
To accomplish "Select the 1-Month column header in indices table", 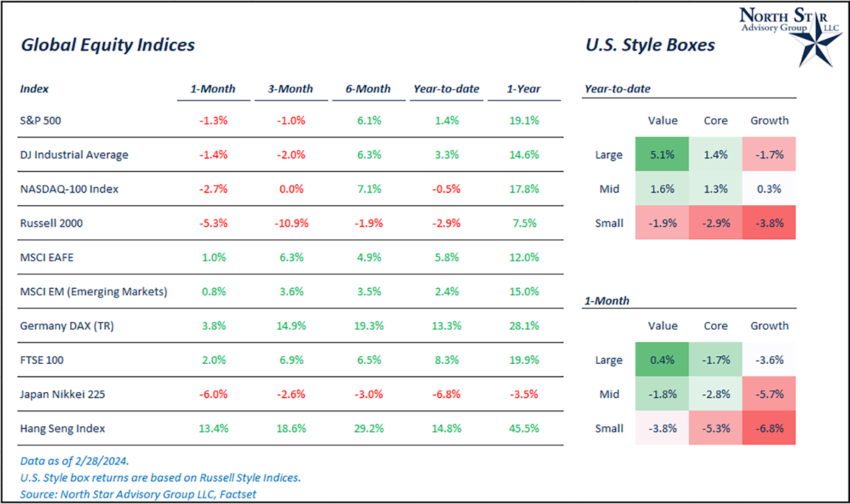I will [212, 89].
